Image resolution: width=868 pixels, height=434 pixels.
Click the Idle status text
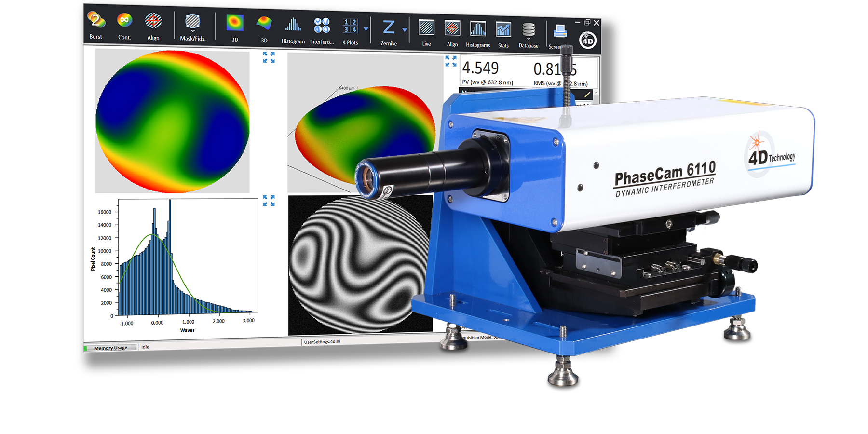tap(145, 347)
